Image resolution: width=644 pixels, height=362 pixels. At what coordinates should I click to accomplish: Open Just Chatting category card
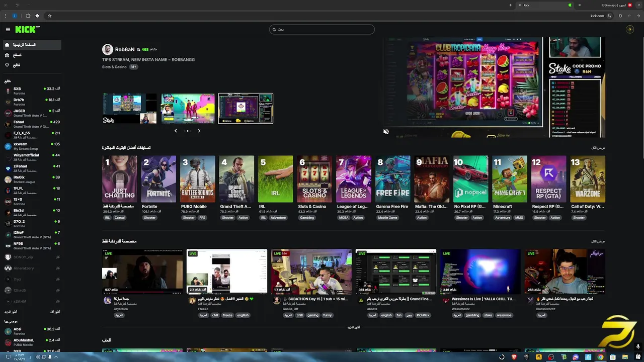click(x=120, y=179)
